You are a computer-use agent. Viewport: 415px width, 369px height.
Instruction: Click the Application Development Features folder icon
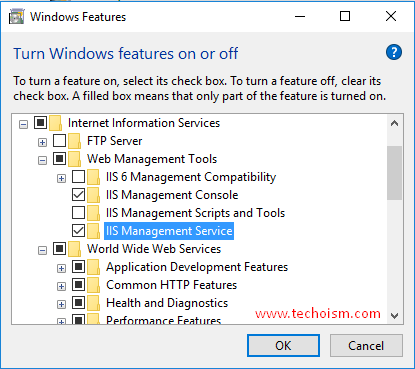pos(93,267)
